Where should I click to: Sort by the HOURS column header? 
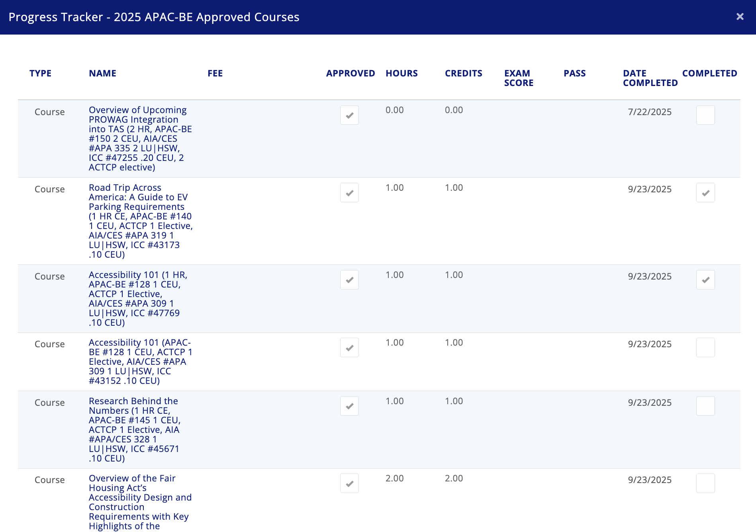click(x=402, y=73)
